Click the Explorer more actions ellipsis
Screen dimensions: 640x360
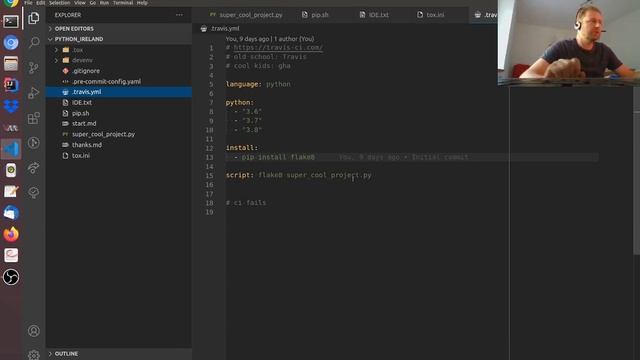179,15
